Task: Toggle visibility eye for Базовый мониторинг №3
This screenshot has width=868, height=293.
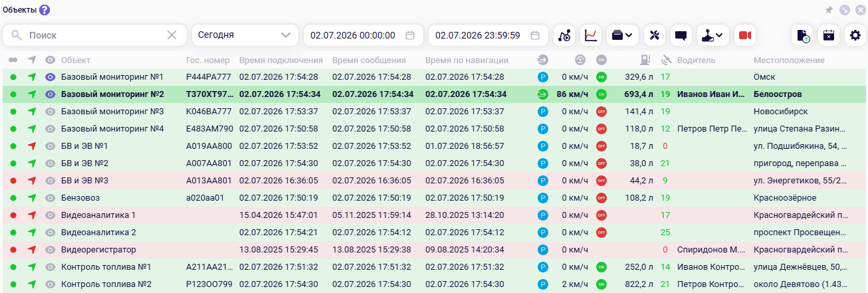Action: [x=50, y=112]
